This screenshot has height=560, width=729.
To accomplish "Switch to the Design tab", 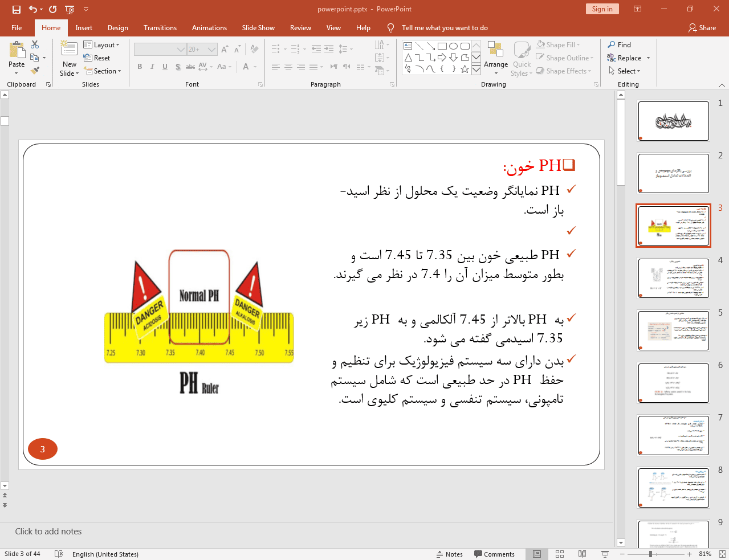I will pos(117,28).
